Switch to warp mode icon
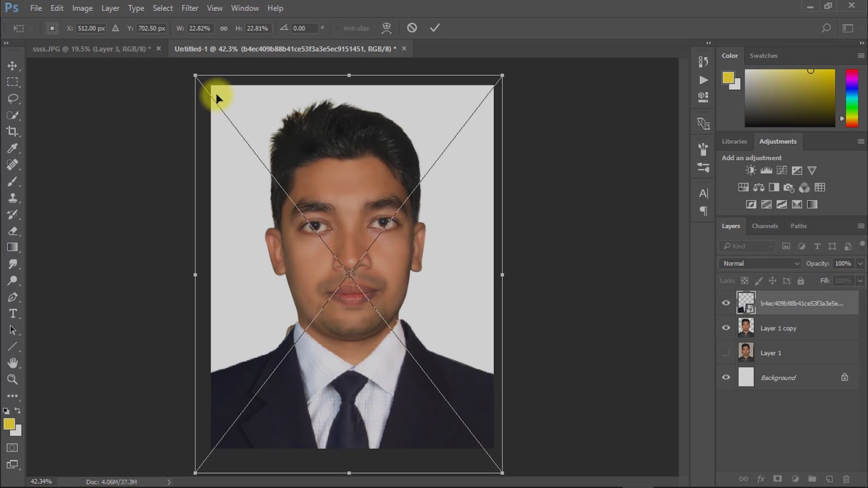This screenshot has height=488, width=868. [386, 28]
